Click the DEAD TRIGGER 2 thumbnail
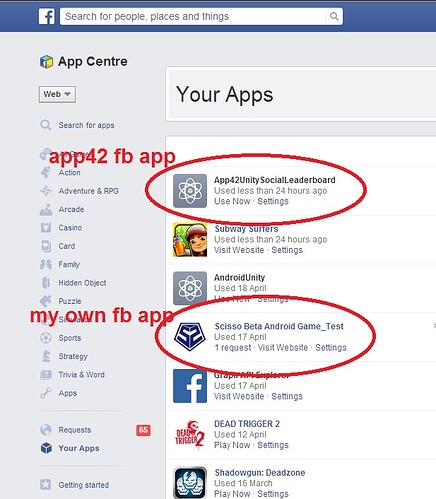The image size is (436, 499). click(x=190, y=435)
